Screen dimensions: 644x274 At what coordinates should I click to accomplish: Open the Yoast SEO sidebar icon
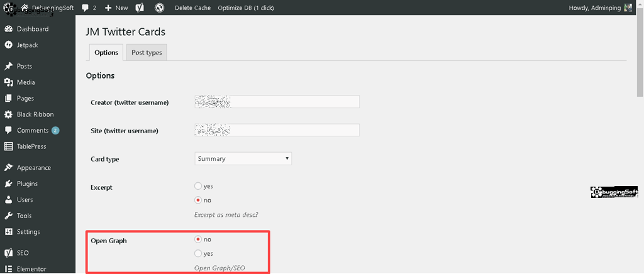8,253
